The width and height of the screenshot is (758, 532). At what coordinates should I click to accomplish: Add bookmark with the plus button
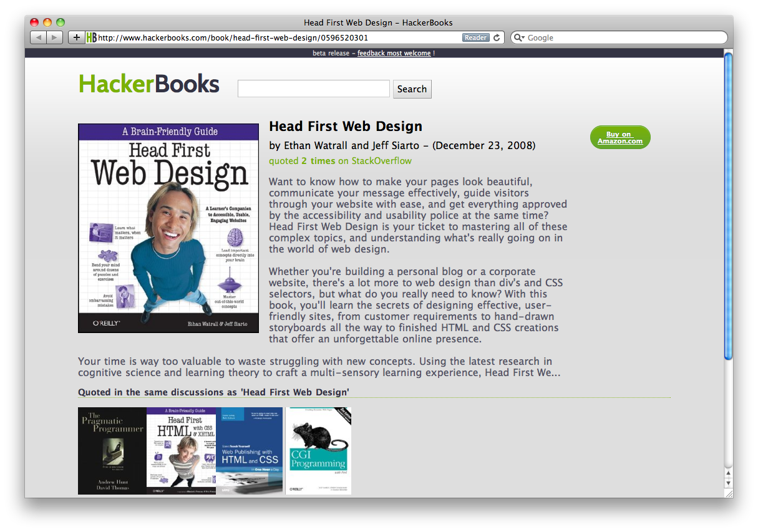76,37
